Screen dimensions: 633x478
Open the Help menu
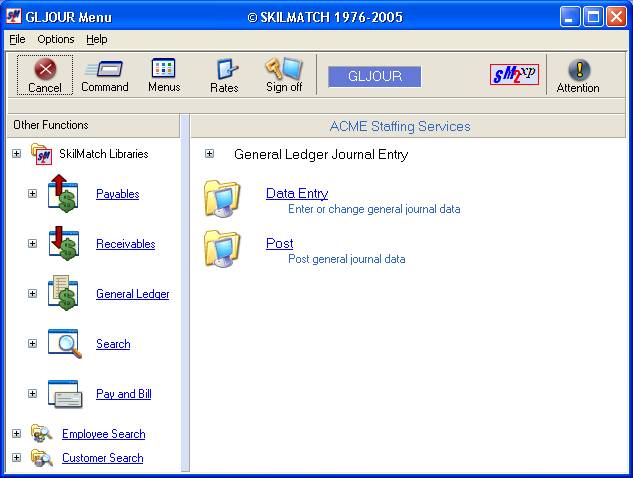[97, 39]
